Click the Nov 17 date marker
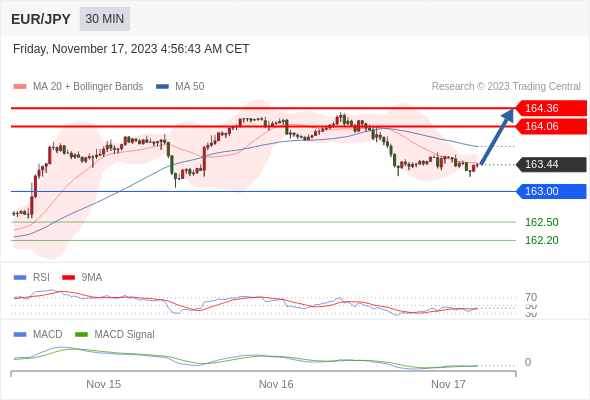 [448, 384]
